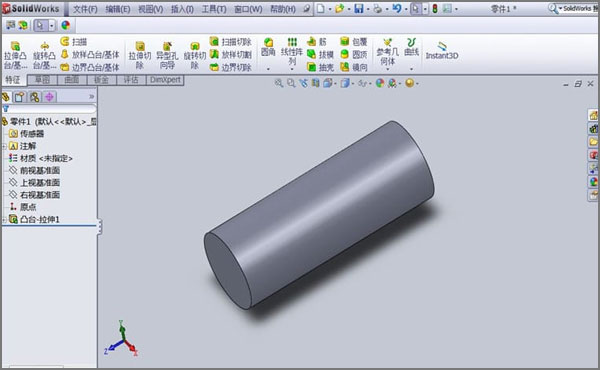
Task: Expand the 凸台-拉伸1 feature node
Action: point(4,219)
